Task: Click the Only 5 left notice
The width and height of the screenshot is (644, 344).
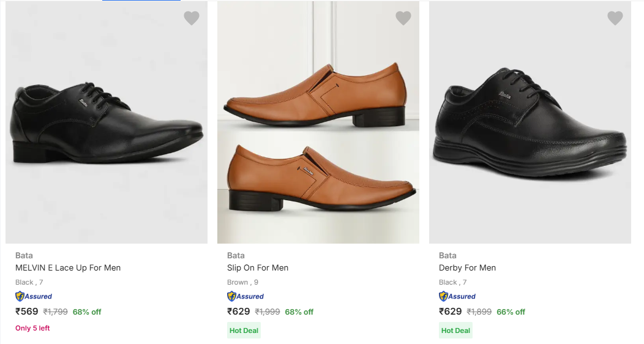Action: [32, 328]
